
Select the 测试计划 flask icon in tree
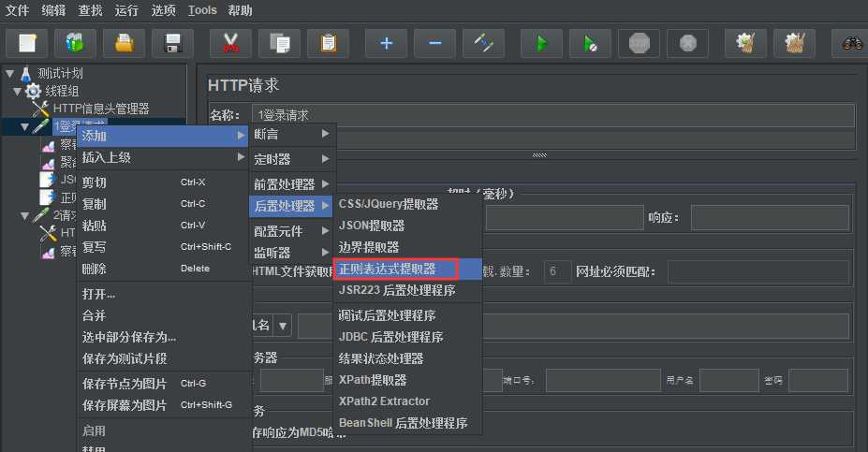pos(26,74)
